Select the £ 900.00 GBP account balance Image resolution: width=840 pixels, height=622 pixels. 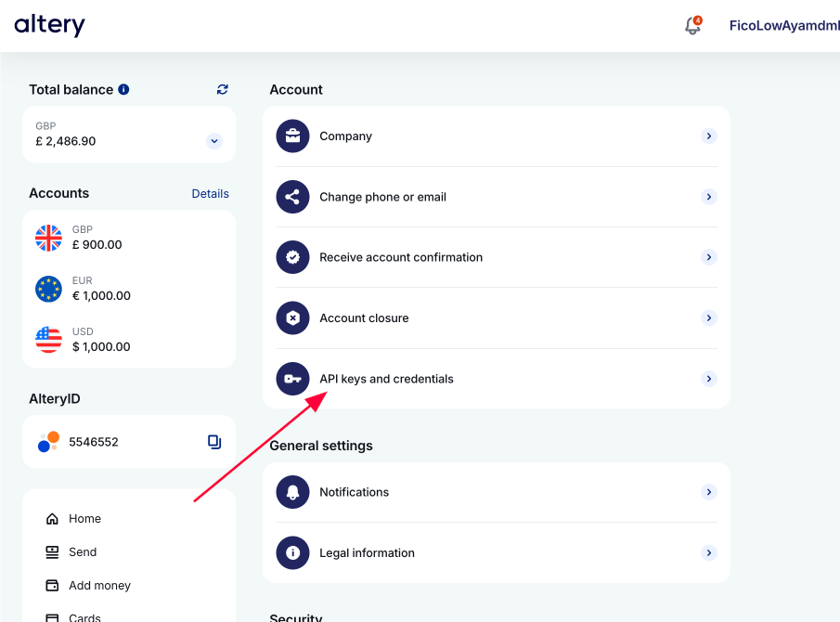coord(97,245)
